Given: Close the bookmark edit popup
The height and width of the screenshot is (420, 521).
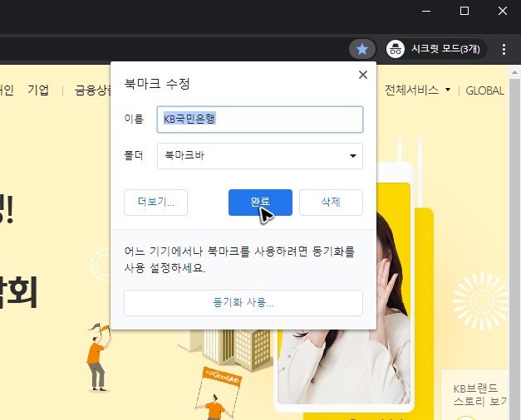Looking at the screenshot, I should tap(363, 75).
